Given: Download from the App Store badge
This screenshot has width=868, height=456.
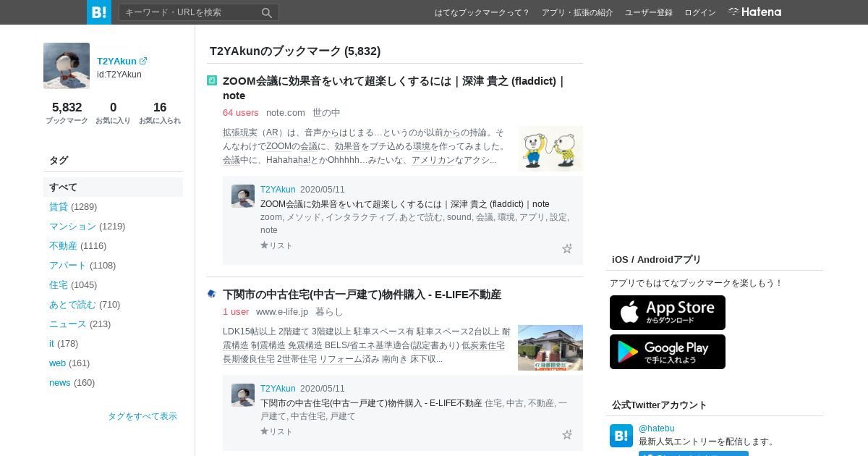Looking at the screenshot, I should [668, 313].
